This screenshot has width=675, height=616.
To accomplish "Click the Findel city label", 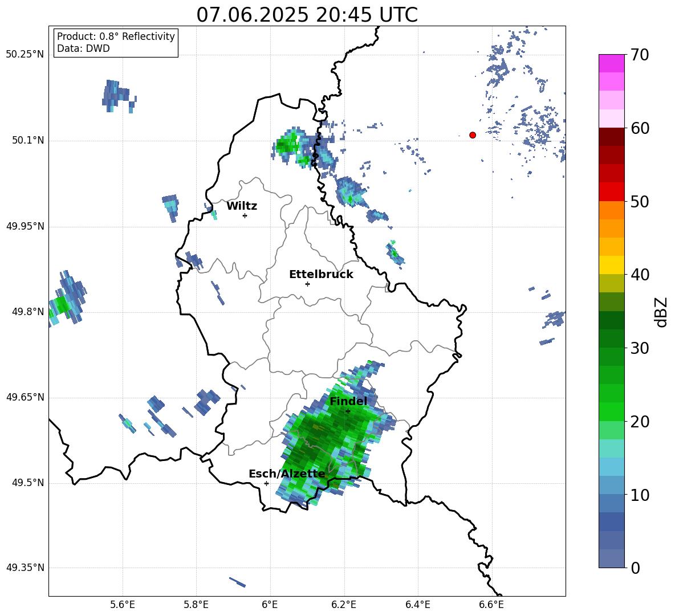I will pyautogui.click(x=348, y=401).
